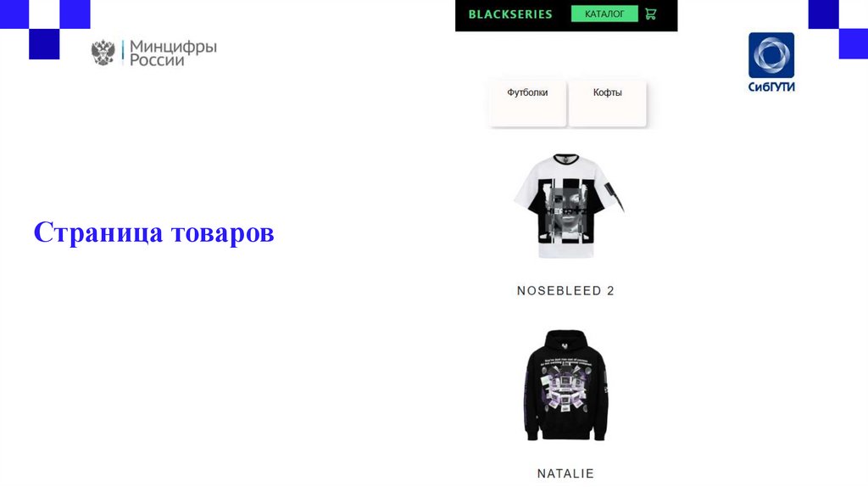Click the СибГУТИ caption under the logo
This screenshot has width=868, height=487.
tap(771, 87)
